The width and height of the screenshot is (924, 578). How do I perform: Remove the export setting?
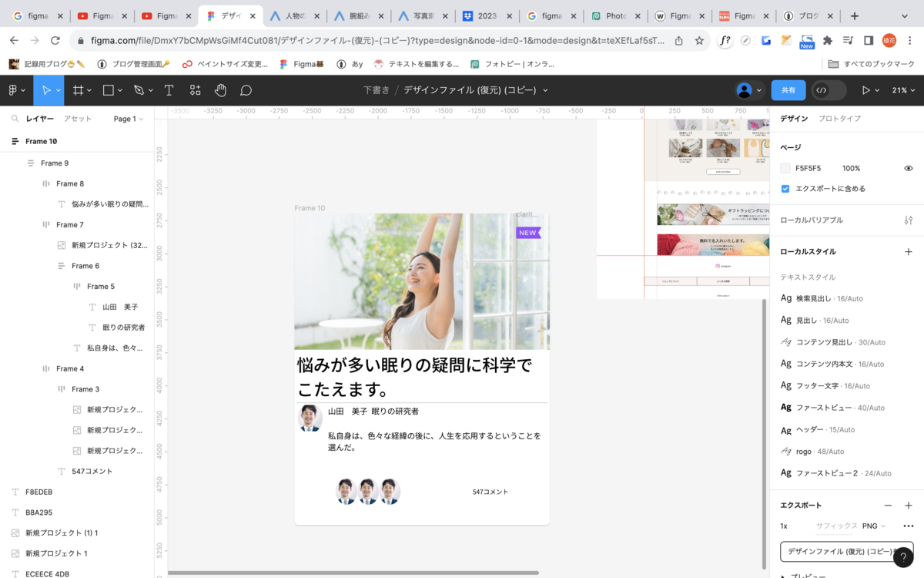[x=888, y=506]
